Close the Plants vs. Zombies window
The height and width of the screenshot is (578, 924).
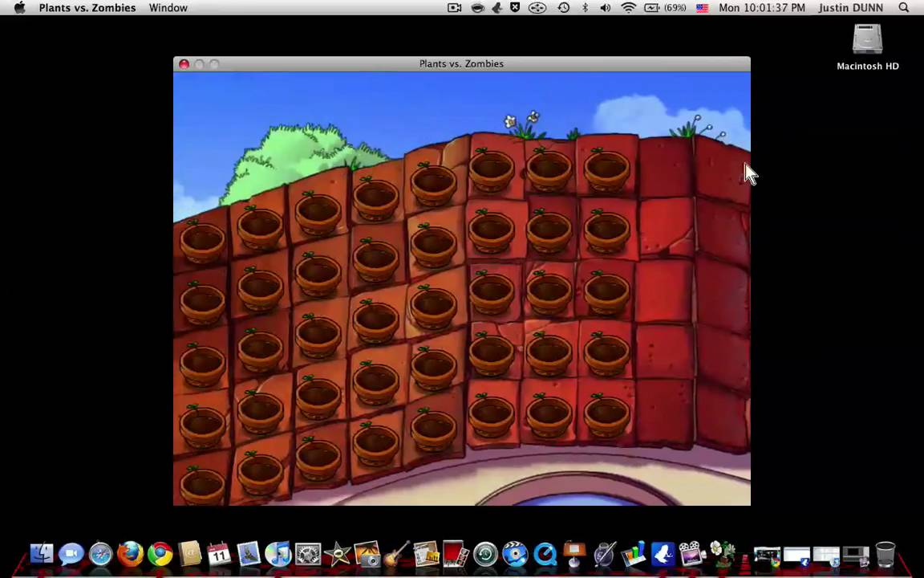click(184, 63)
